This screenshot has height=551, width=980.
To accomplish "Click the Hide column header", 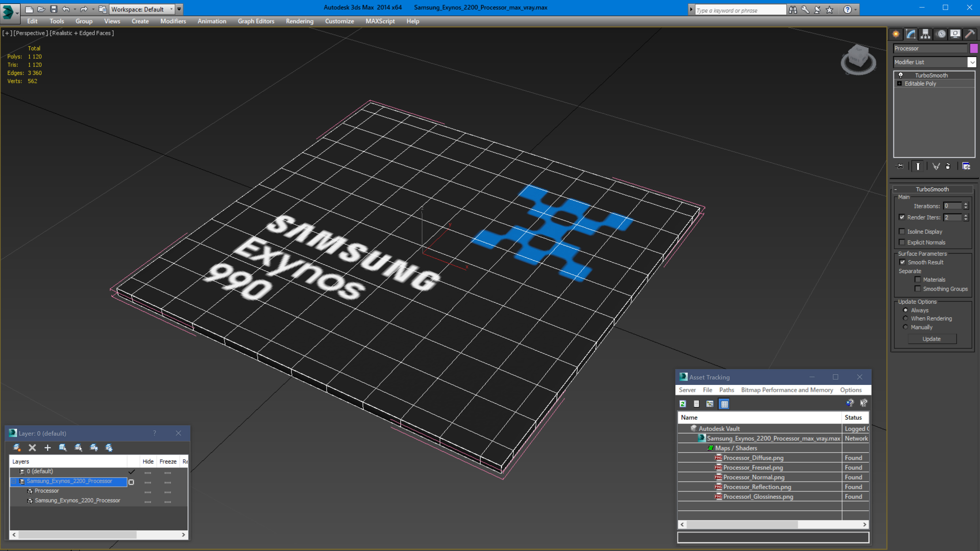I will (148, 461).
